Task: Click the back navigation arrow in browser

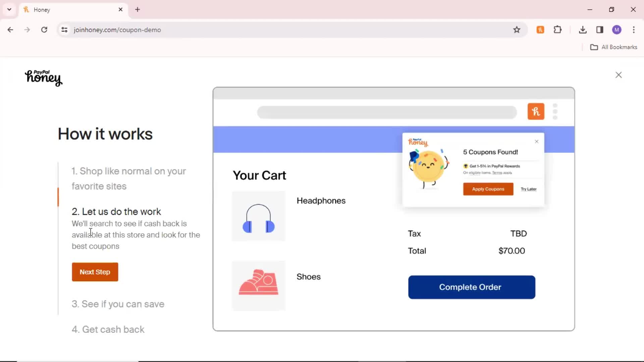Action: click(10, 29)
